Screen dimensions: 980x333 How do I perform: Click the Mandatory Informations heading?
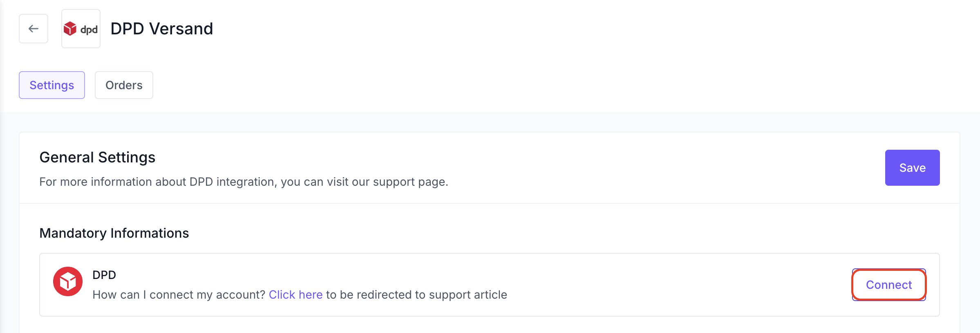tap(114, 233)
